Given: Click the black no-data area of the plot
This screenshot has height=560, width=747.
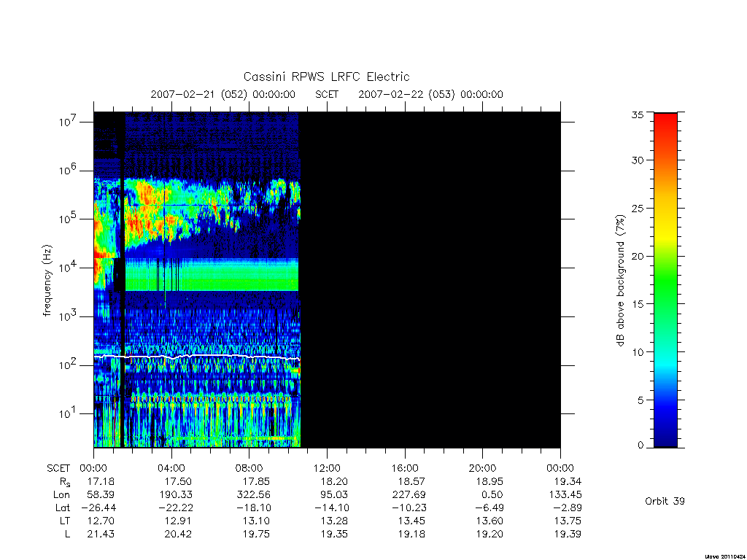Looking at the screenshot, I should coord(430,279).
